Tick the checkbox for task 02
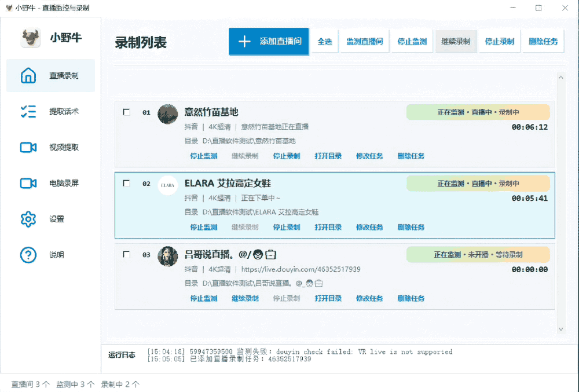The image size is (579, 392). [126, 183]
